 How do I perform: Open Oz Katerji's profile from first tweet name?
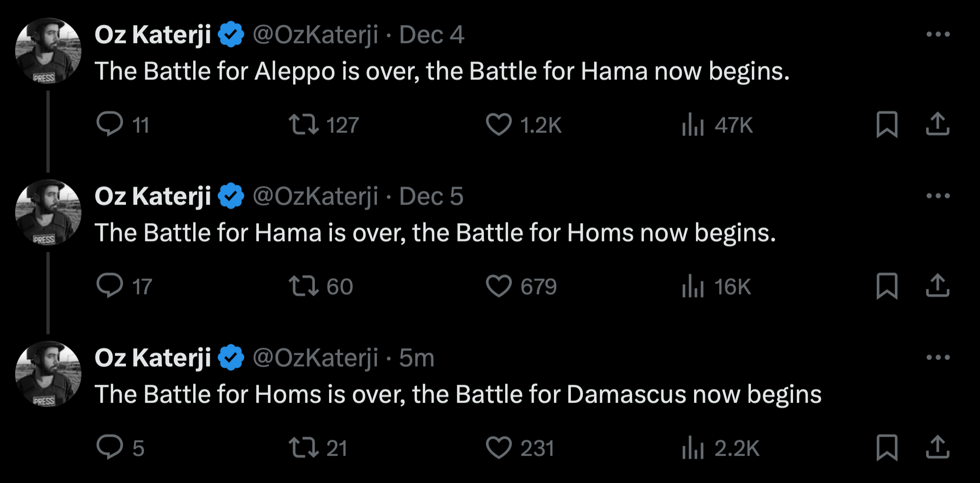[152, 35]
